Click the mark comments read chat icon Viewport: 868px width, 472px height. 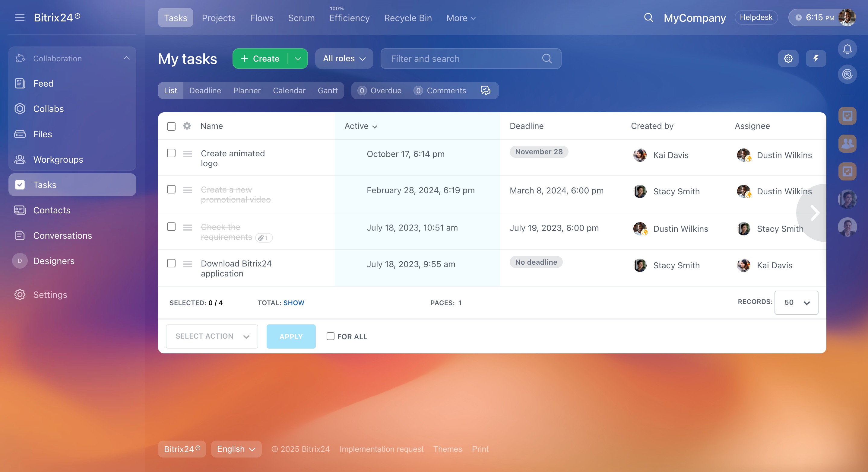point(485,90)
